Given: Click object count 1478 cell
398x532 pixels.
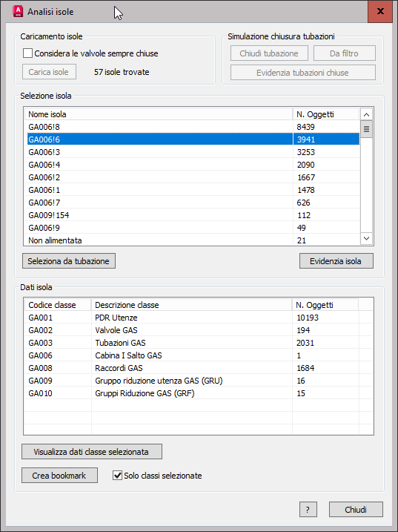Looking at the screenshot, I should (326, 190).
